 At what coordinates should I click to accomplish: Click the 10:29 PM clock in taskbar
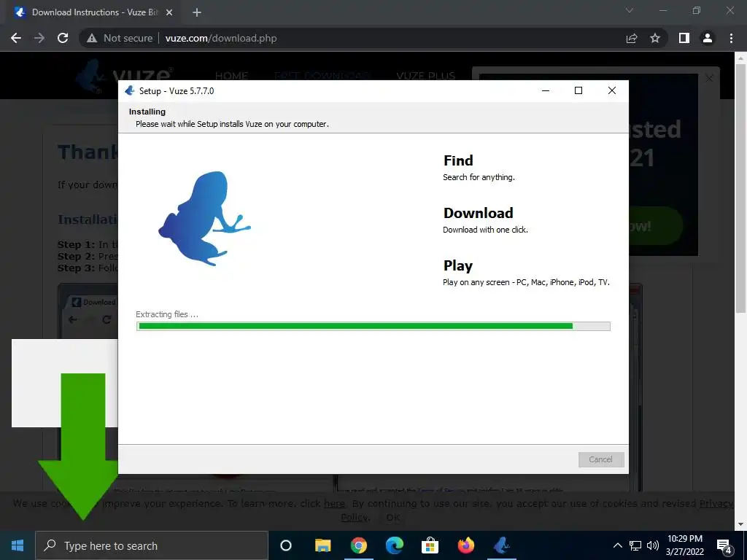pyautogui.click(x=685, y=539)
